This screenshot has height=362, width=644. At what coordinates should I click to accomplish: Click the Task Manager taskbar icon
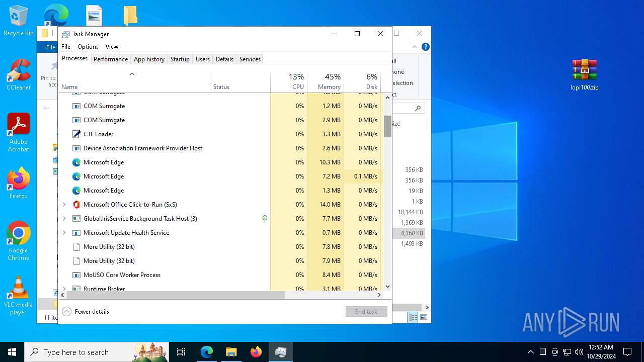(280, 352)
